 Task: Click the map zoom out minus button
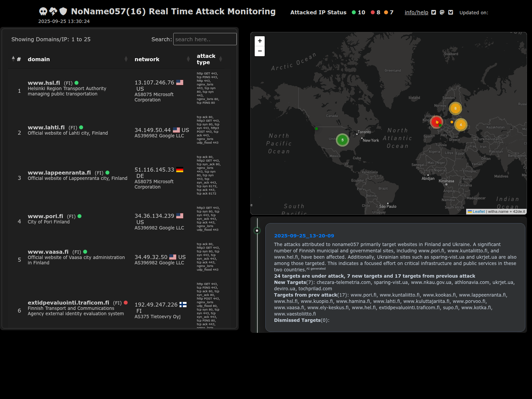(x=260, y=51)
